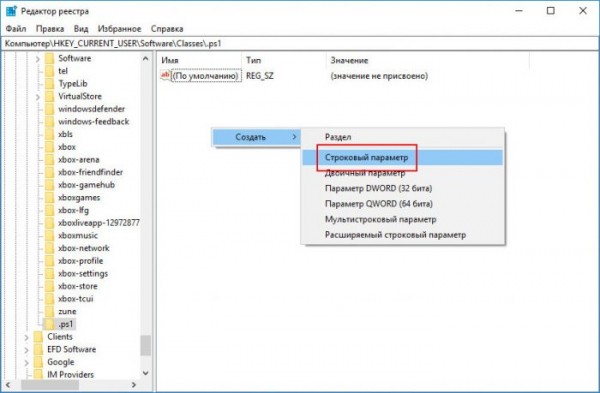
Task: Click the horizontal scroll left arrow
Action: pyautogui.click(x=8, y=385)
